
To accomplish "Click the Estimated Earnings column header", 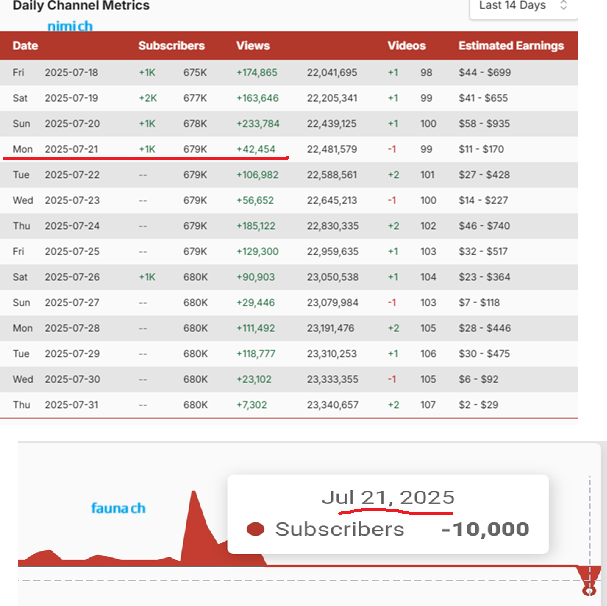I will (x=511, y=46).
